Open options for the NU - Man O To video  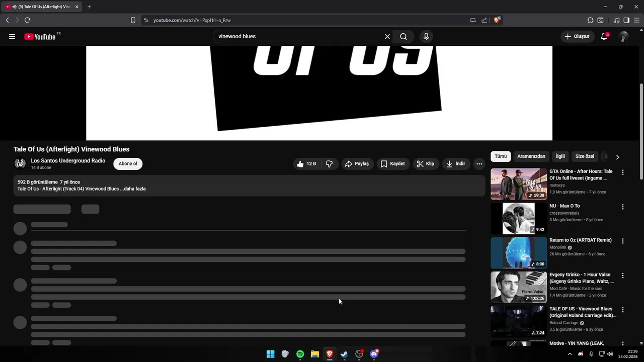click(623, 207)
